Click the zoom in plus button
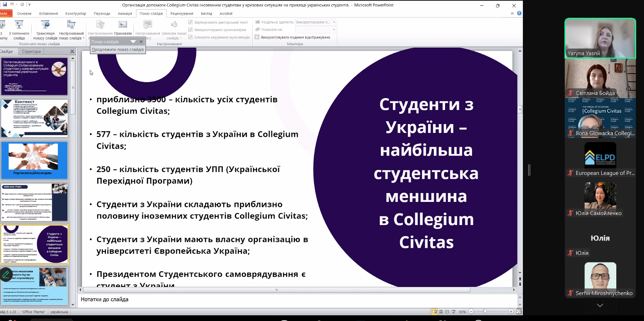 (x=511, y=312)
